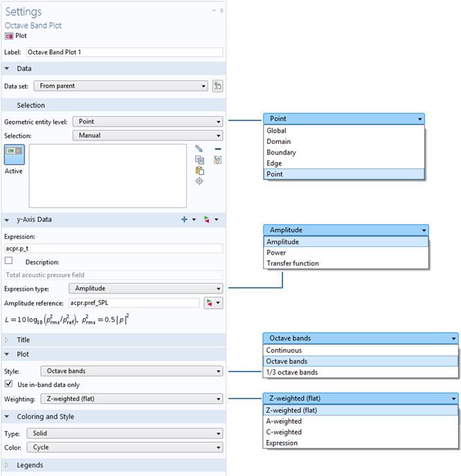The image size is (461, 476).
Task: Click the expression picker button beside Amplitude reference
Action: click(x=211, y=303)
